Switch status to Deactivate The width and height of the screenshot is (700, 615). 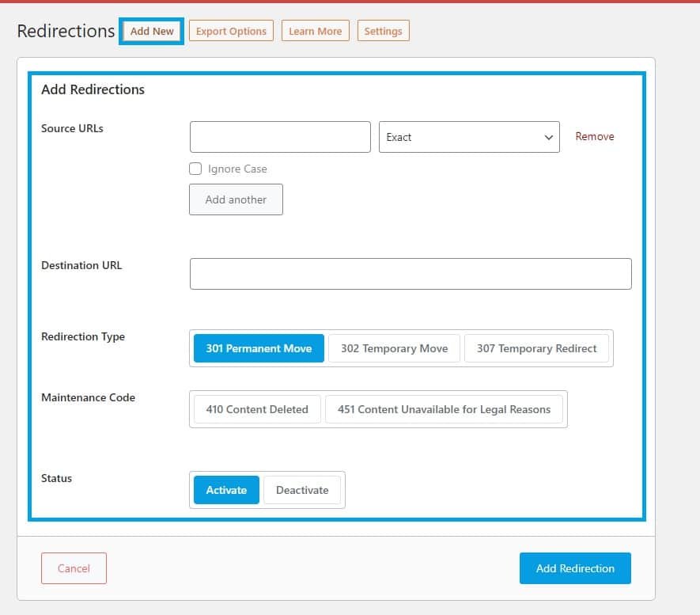(301, 490)
